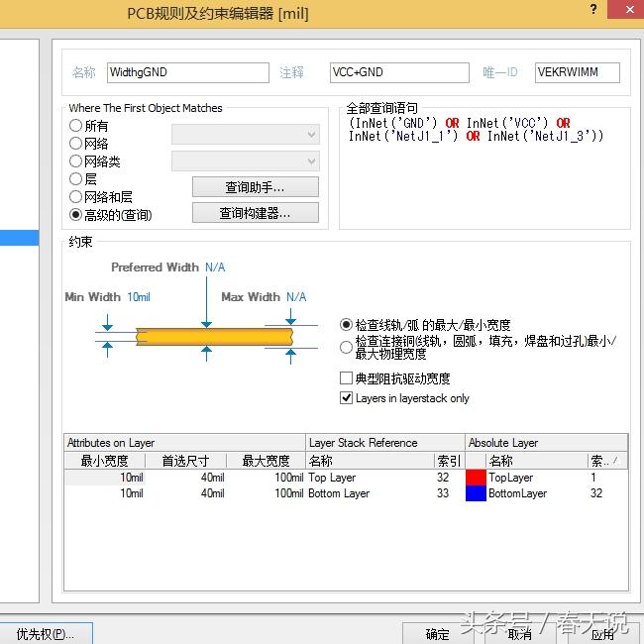Click the 取消 cancel button

point(519,634)
